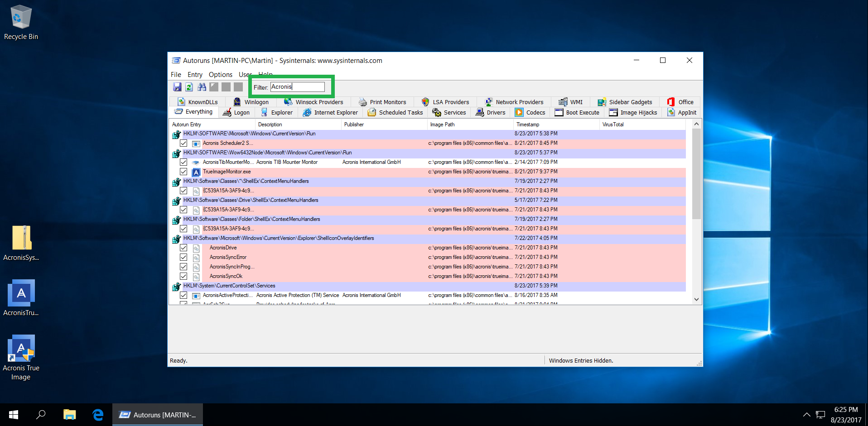Switch to the KnownDLLs tab

click(198, 102)
